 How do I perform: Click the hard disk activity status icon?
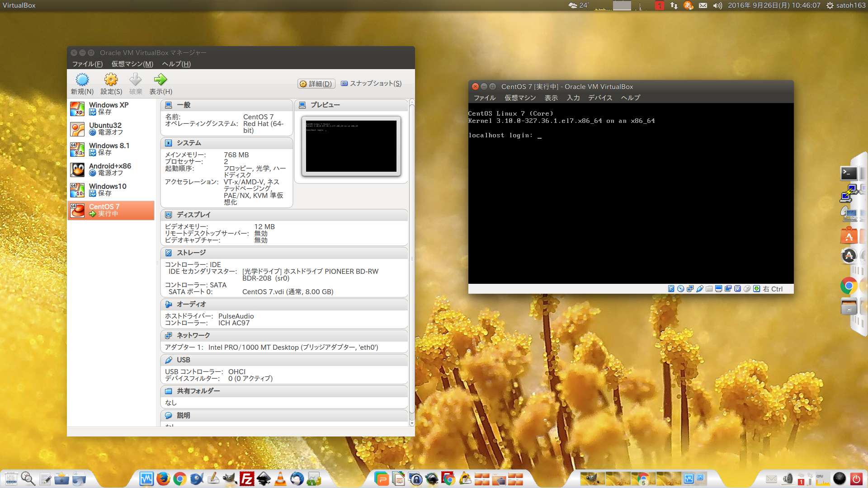click(671, 289)
